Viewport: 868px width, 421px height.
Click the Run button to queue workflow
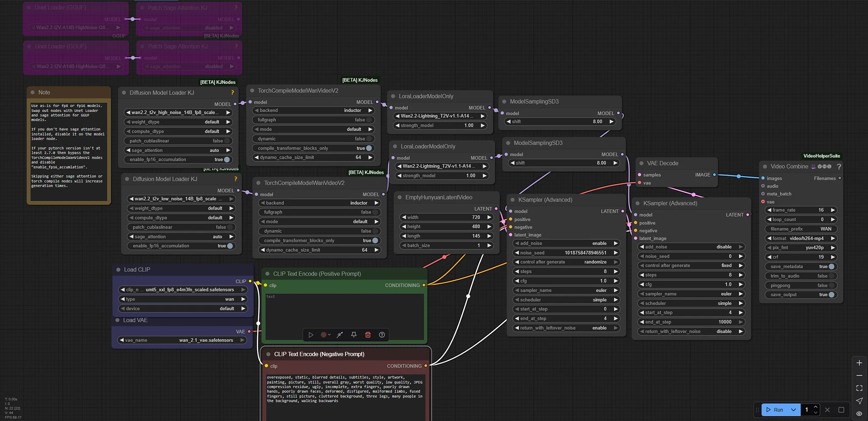click(x=774, y=410)
